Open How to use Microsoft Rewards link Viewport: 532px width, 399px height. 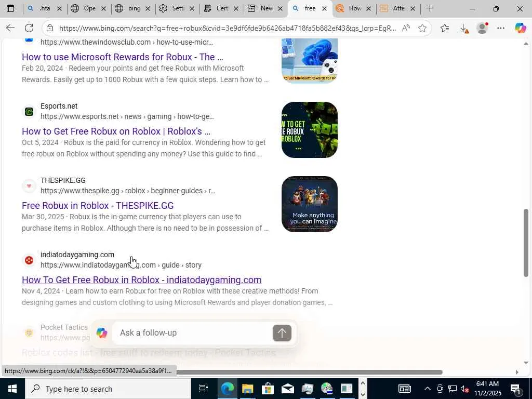(x=123, y=57)
